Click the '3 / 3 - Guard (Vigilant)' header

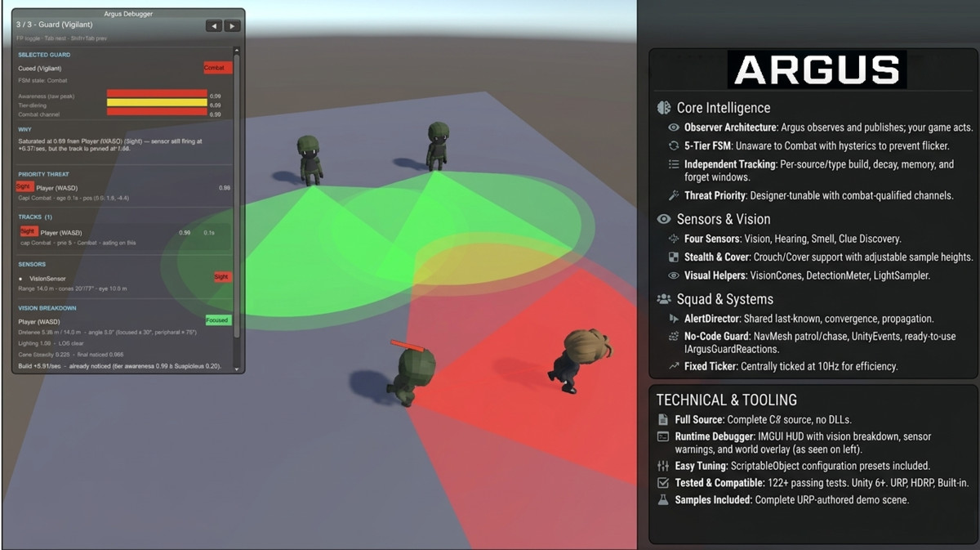pos(56,25)
